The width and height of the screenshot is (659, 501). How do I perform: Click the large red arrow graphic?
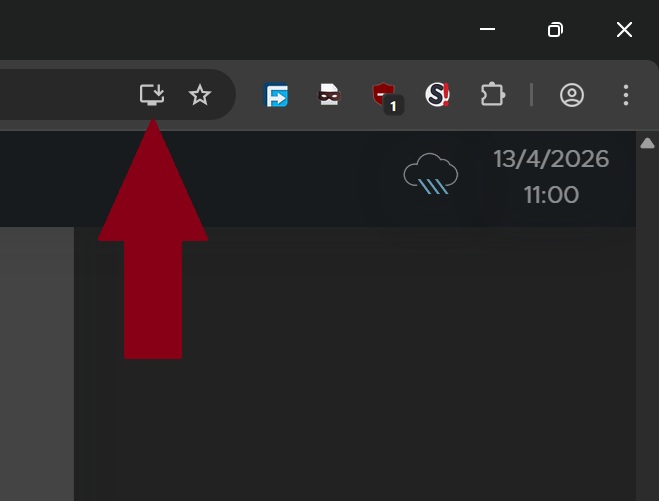point(153,239)
